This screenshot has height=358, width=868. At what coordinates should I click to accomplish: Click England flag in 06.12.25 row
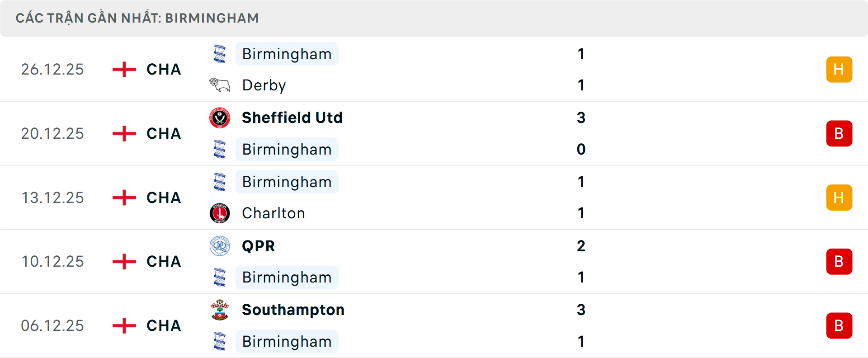[124, 325]
